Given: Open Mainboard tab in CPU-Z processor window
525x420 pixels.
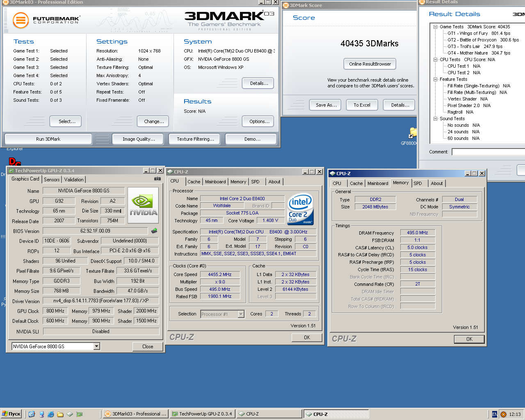Looking at the screenshot, I should [215, 182].
